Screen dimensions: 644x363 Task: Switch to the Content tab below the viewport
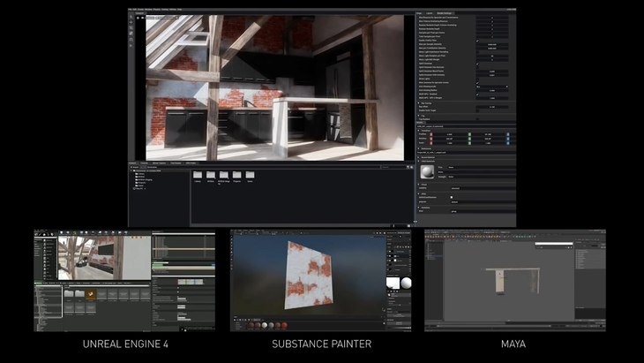point(132,163)
